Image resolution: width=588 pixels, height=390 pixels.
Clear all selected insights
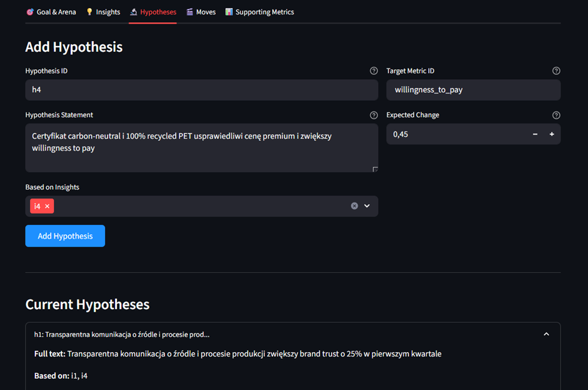pos(355,206)
